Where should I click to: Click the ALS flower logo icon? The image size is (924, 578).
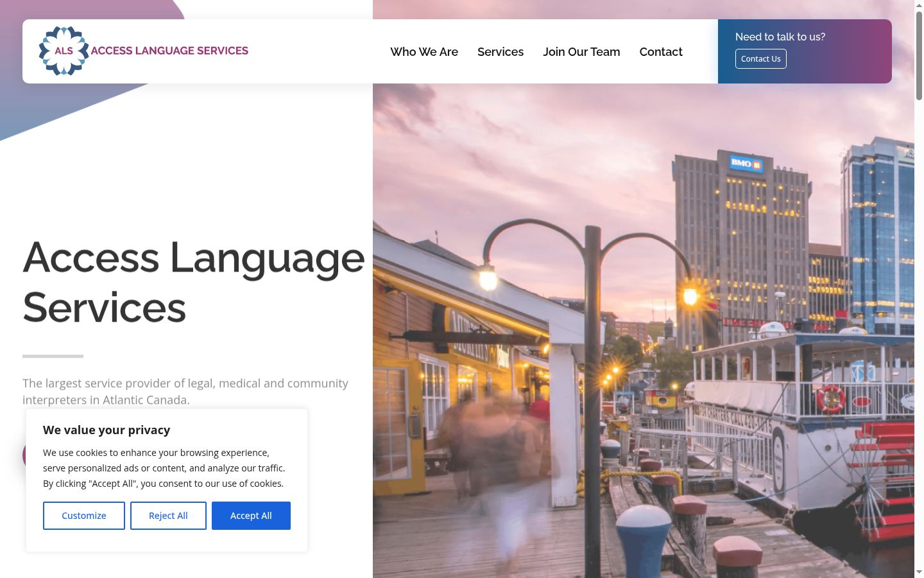pos(64,51)
